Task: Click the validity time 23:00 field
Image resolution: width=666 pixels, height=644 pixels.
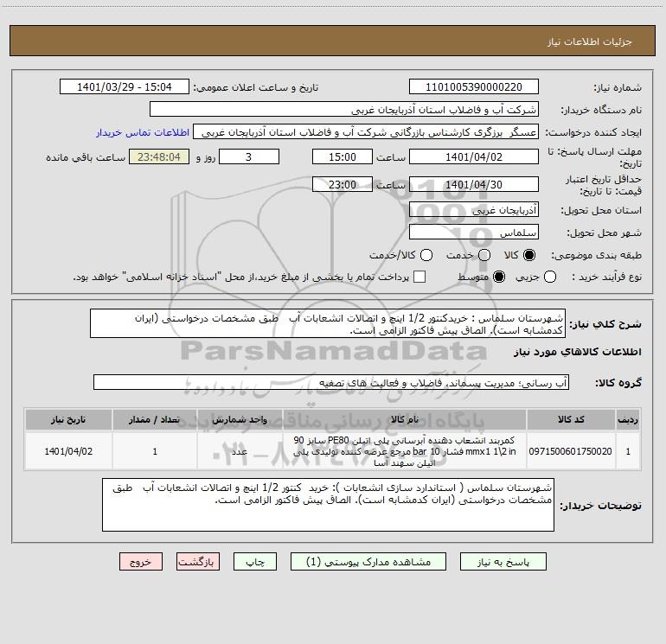Action: (x=343, y=184)
